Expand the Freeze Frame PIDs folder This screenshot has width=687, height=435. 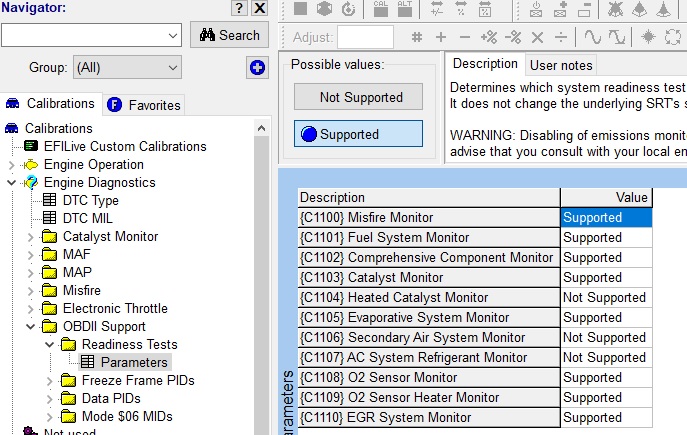[49, 381]
